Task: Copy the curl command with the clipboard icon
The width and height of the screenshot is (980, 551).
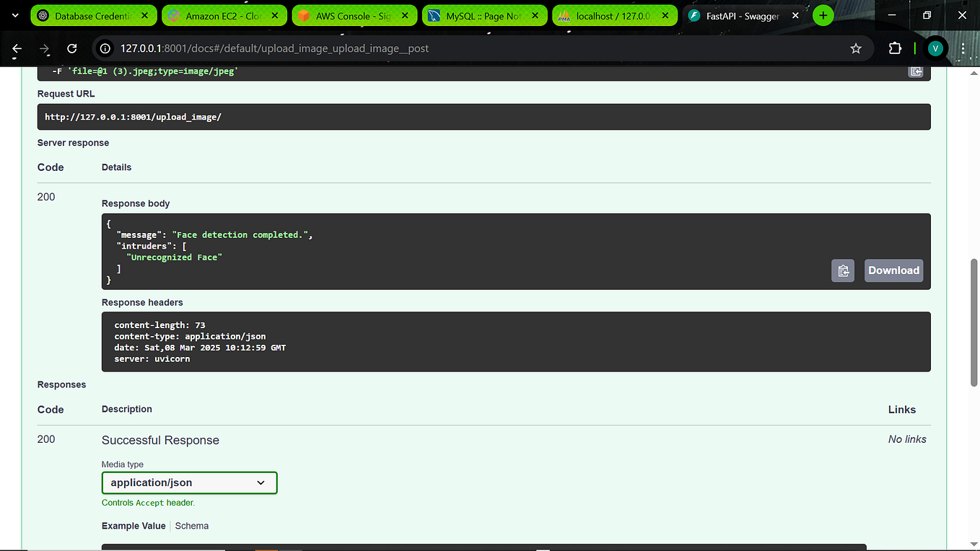Action: [x=916, y=71]
